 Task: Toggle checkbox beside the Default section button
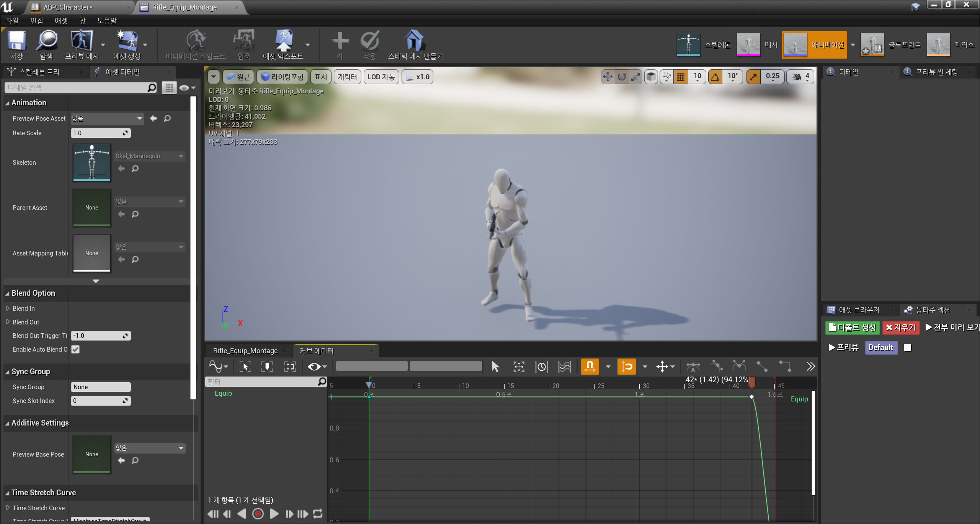(x=907, y=347)
